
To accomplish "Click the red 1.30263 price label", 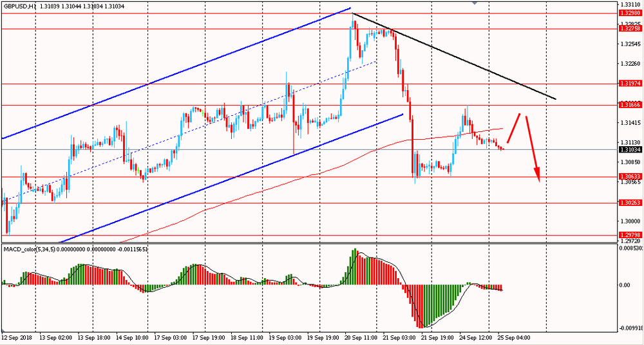I will [x=630, y=203].
